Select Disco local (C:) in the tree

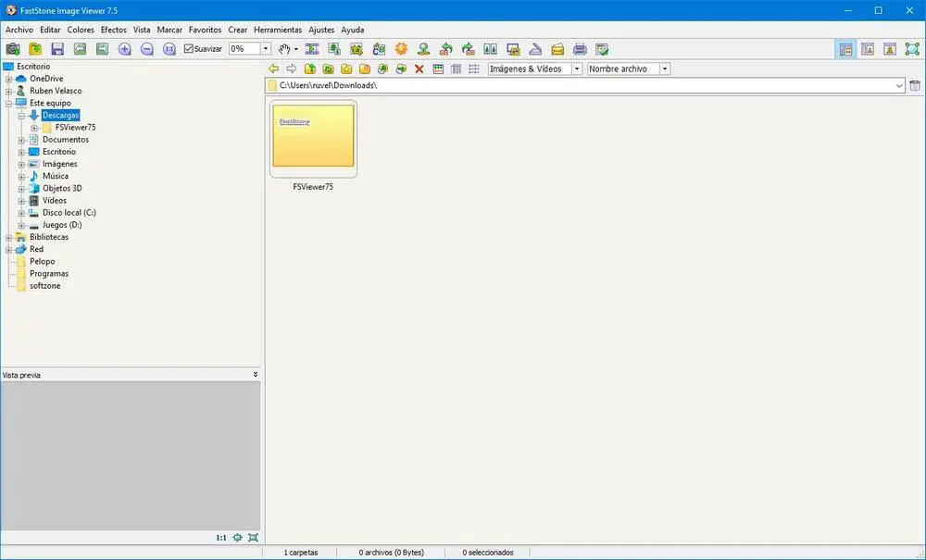[69, 213]
